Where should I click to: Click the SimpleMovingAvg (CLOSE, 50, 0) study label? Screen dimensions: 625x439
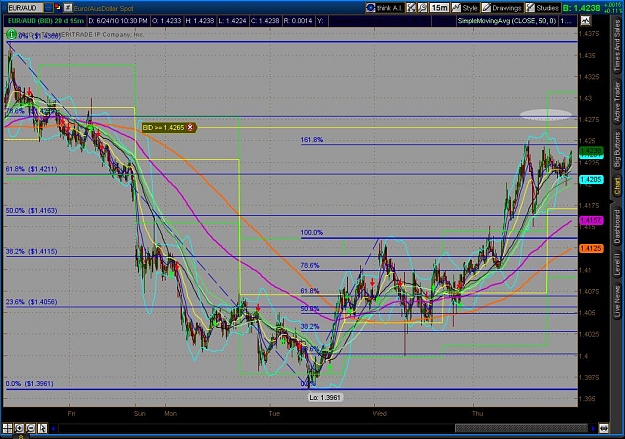507,21
